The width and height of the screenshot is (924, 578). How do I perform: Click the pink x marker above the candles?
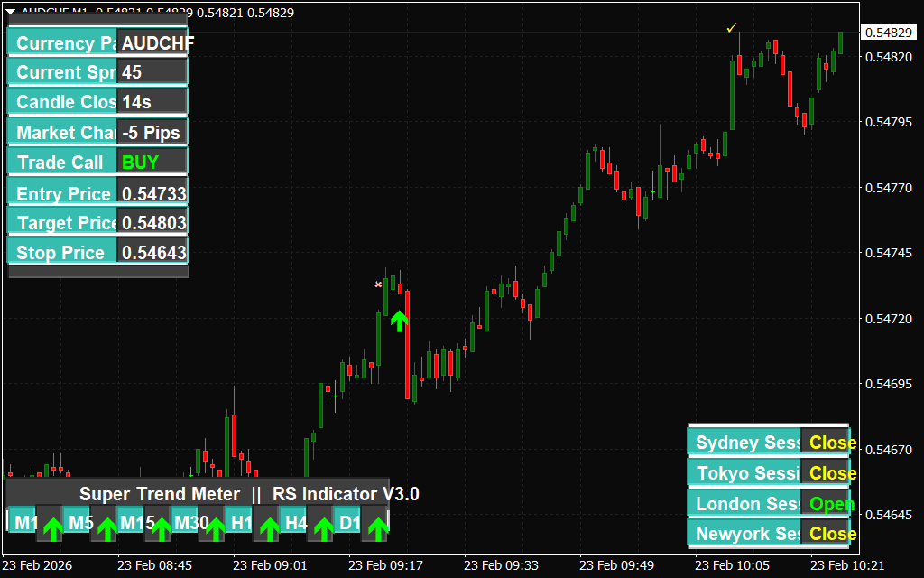point(379,284)
